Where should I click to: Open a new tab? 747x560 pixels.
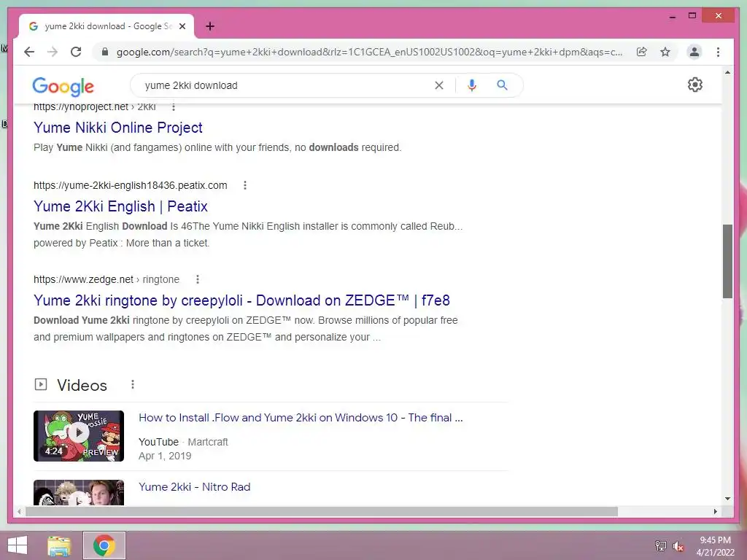coord(210,26)
